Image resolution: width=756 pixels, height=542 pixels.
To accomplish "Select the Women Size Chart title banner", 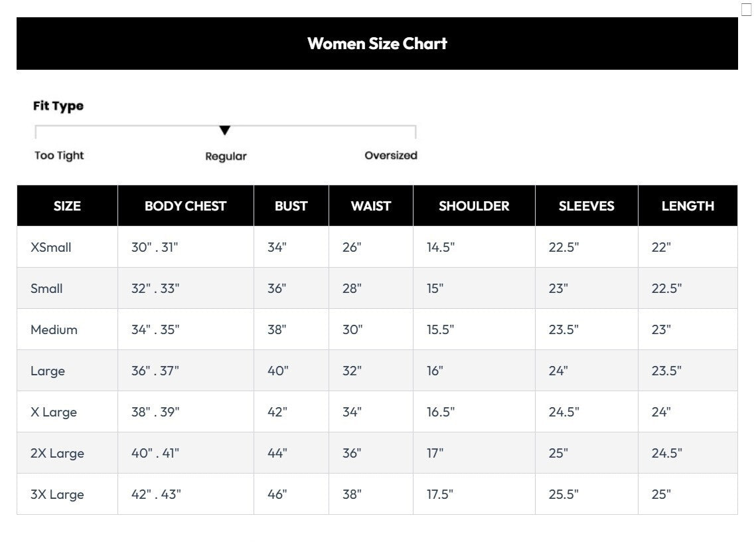I will 377,43.
